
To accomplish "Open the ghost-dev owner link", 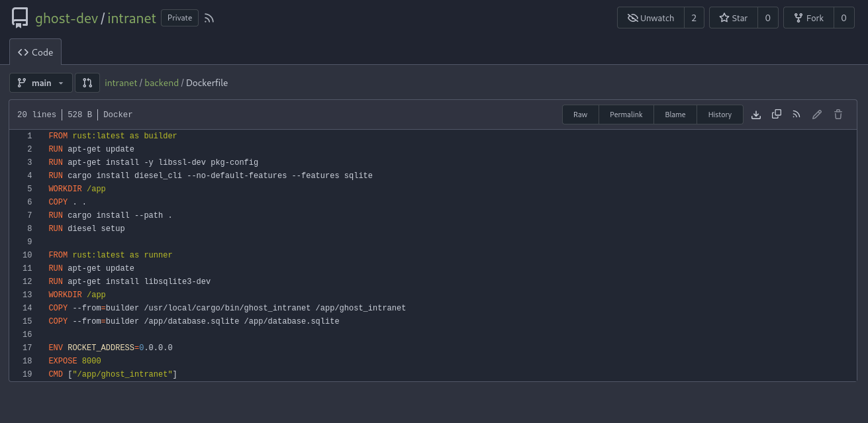I will pyautogui.click(x=66, y=19).
